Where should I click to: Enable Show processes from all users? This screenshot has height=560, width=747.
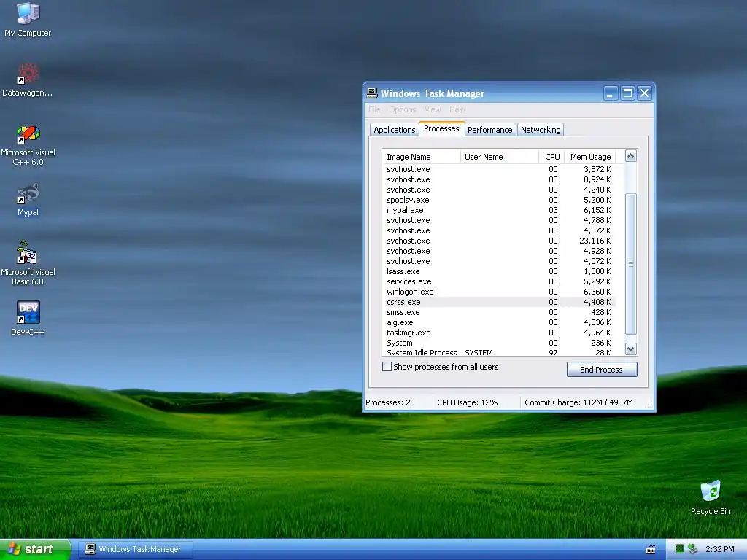387,367
